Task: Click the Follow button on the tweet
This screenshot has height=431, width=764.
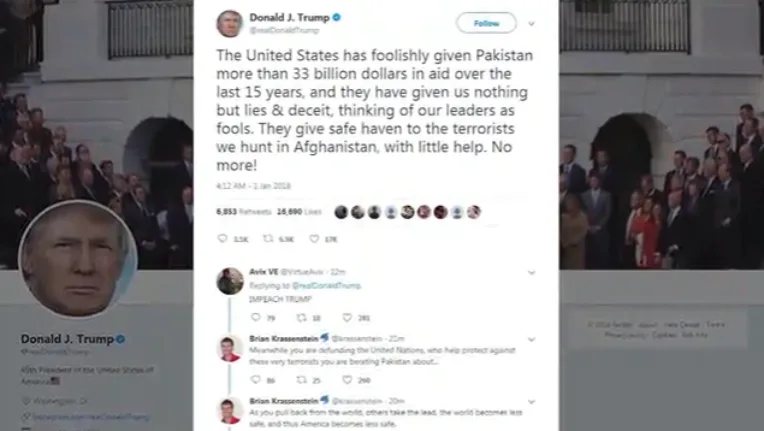Action: pos(486,23)
